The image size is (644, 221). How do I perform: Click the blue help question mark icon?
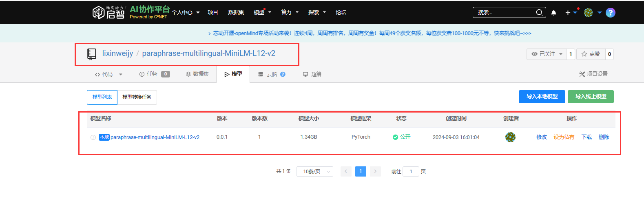[610, 13]
